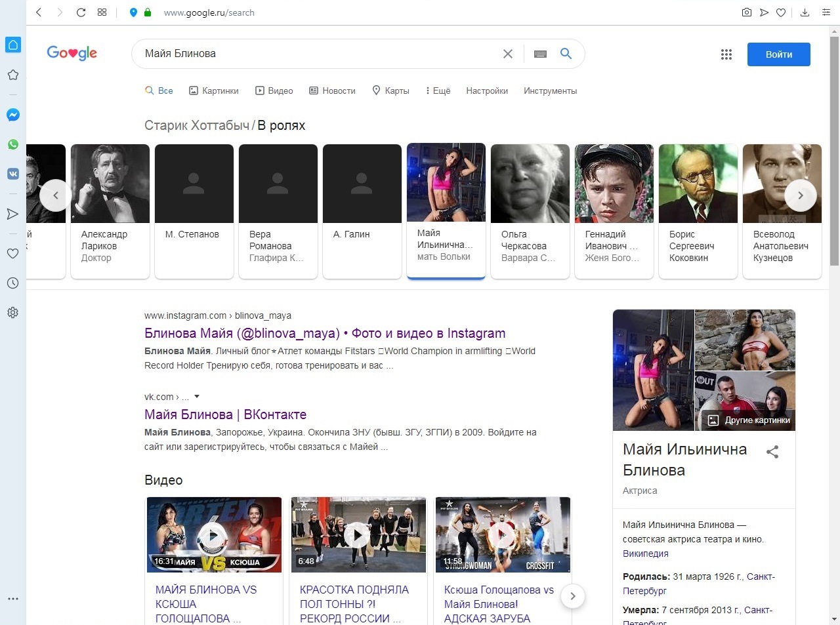Select the Всеволод Анатольевич Кузнецов card
Viewport: 840px width, 625px height.
pyautogui.click(x=782, y=211)
